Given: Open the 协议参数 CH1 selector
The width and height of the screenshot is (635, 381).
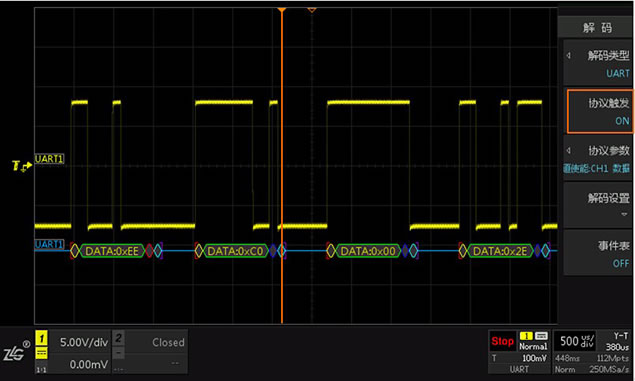Looking at the screenshot, I should click(598, 158).
